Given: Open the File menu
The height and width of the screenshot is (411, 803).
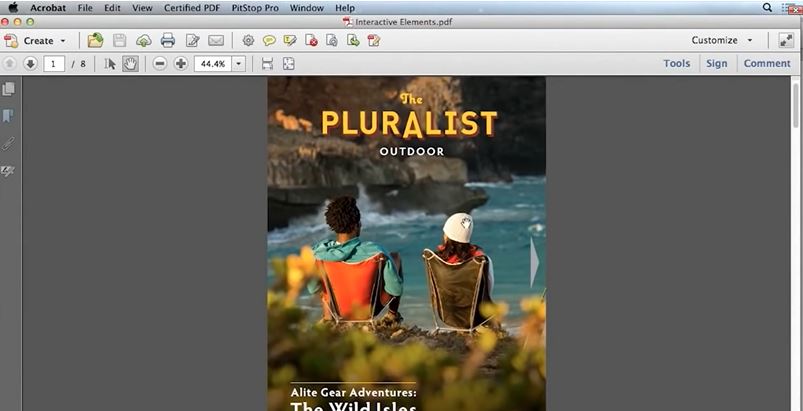Looking at the screenshot, I should [85, 8].
